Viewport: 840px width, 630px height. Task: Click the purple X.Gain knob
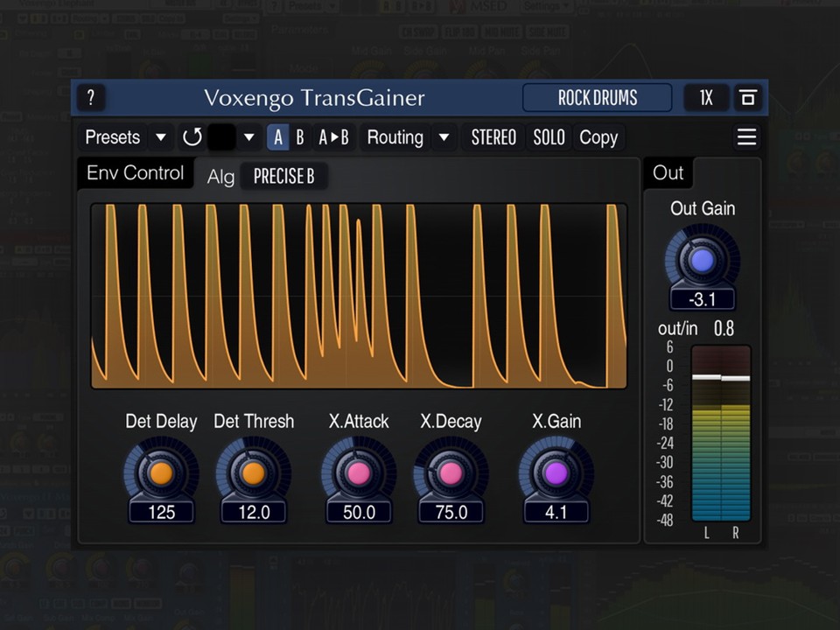point(556,473)
